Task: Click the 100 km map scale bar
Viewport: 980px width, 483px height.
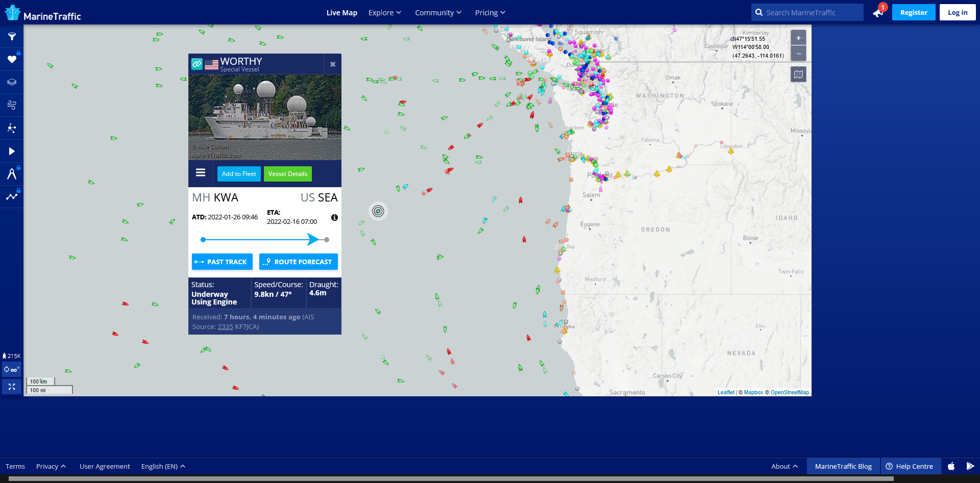Action: pyautogui.click(x=40, y=382)
